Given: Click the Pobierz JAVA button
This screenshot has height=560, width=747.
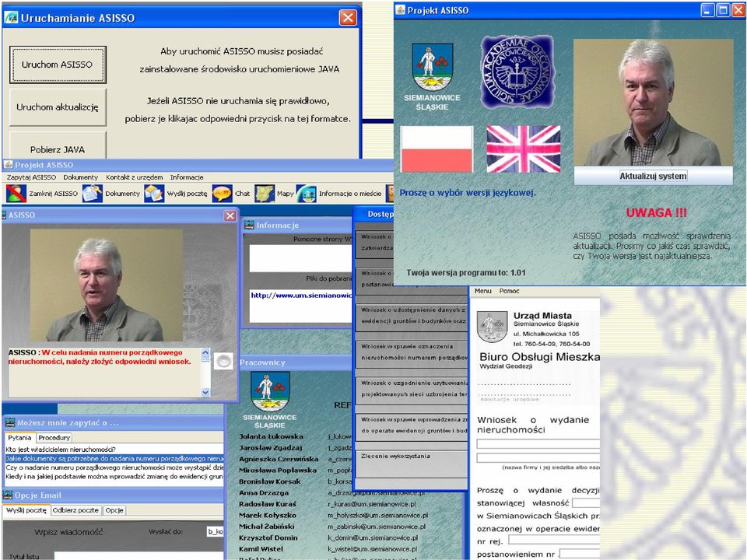Looking at the screenshot, I should point(58,145).
